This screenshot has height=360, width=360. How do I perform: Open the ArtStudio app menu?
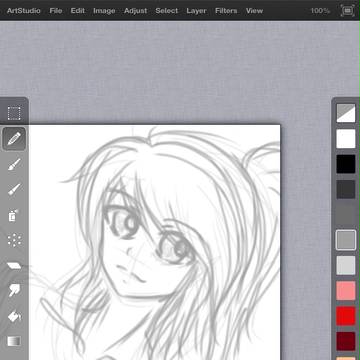(x=24, y=11)
